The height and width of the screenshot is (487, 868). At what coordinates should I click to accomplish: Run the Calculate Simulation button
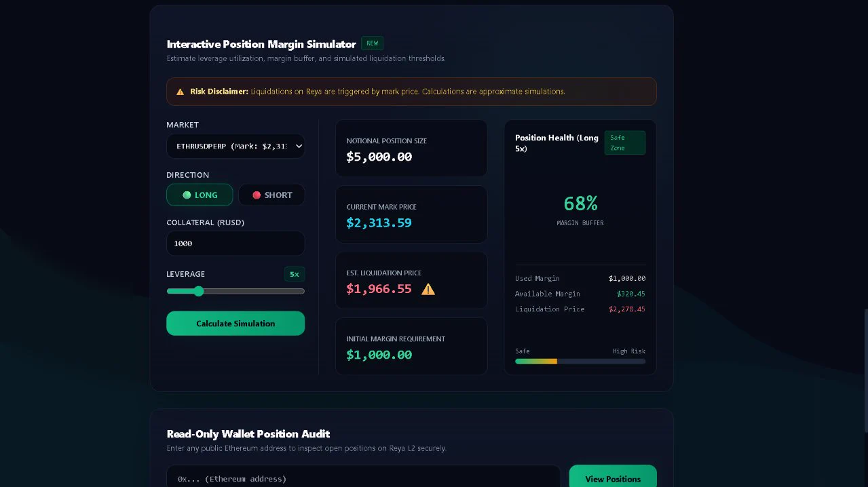235,324
